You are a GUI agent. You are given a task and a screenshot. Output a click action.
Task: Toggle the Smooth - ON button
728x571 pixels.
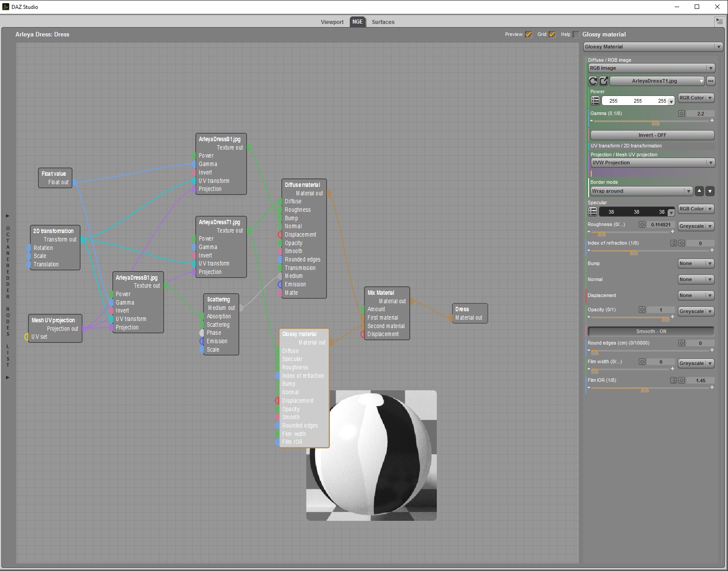click(651, 331)
